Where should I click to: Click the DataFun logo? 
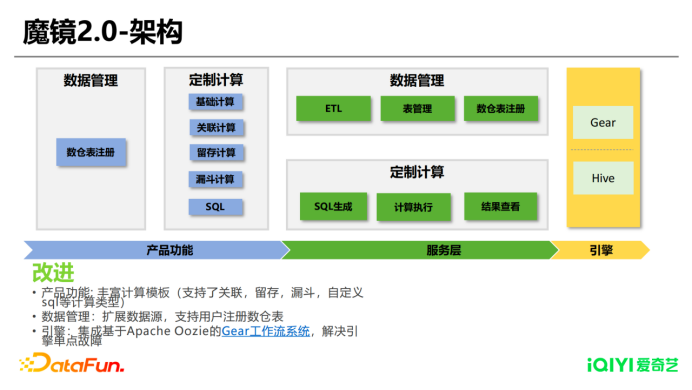72,363
